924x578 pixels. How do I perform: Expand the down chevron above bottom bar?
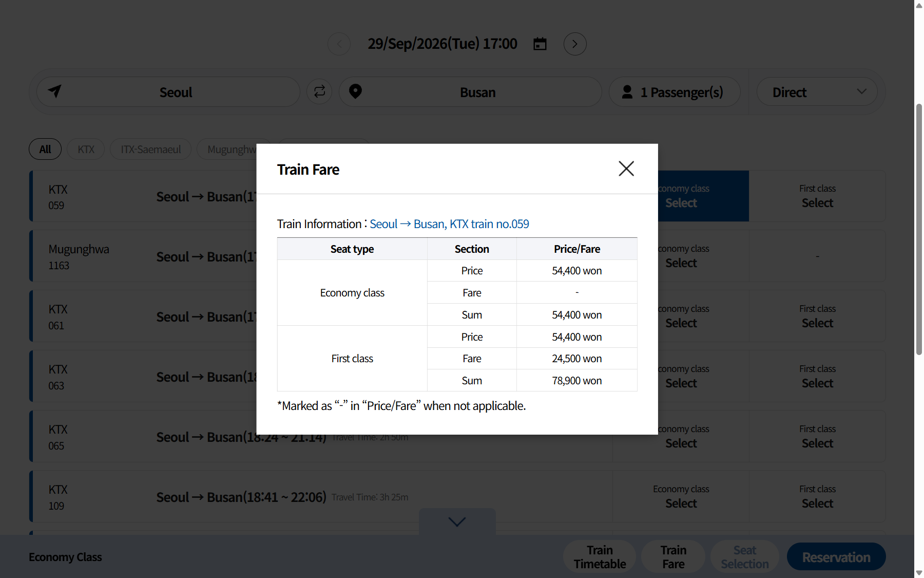[457, 521]
